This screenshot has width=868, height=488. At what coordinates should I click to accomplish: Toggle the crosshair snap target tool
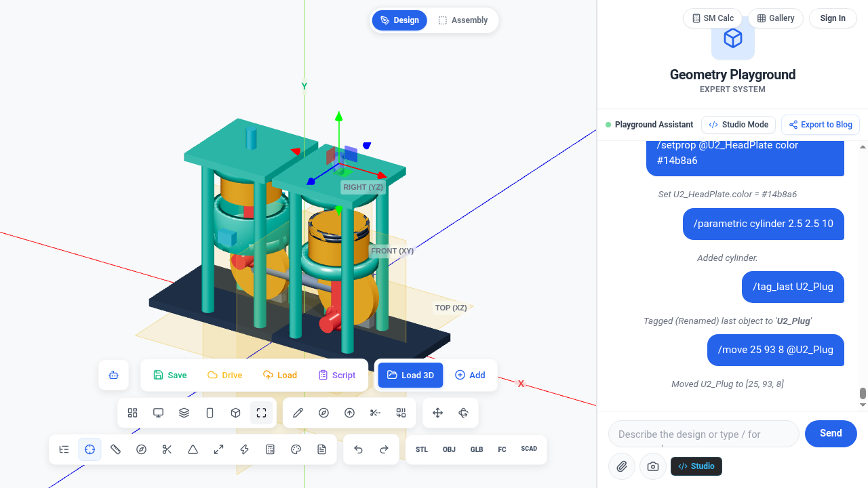coord(90,449)
